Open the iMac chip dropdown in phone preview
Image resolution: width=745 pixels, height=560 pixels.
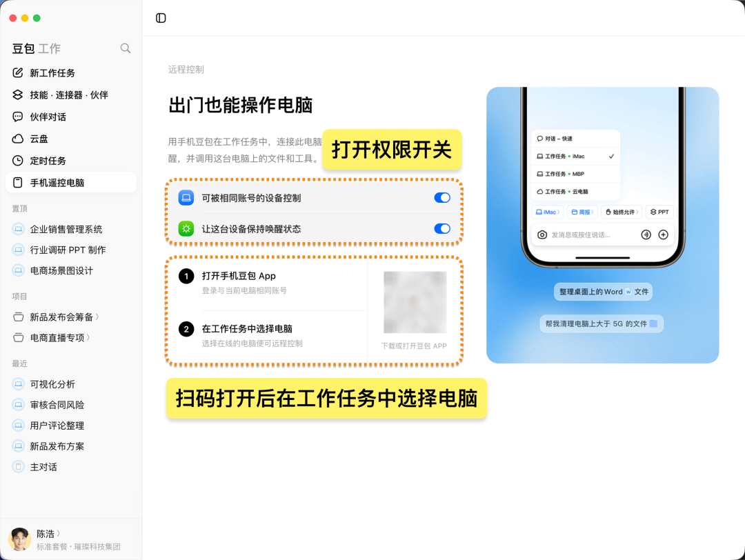click(547, 212)
